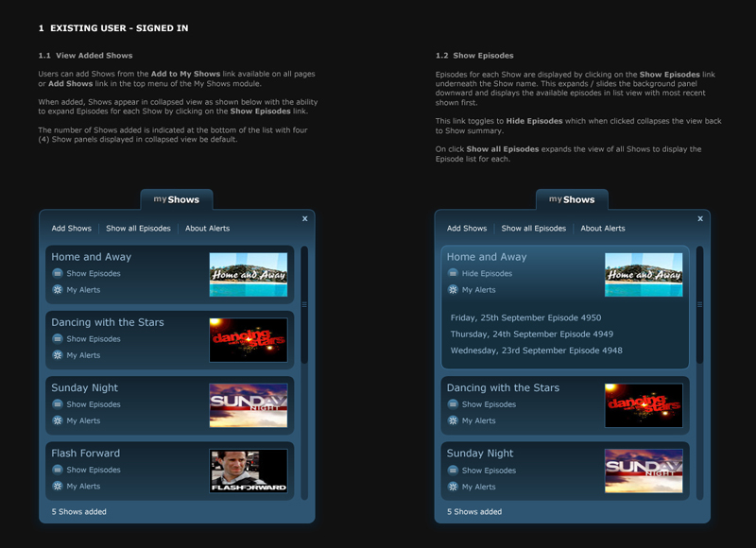The image size is (756, 548).
Task: Click the My Alerts icon under Home and Away
Action: [58, 290]
